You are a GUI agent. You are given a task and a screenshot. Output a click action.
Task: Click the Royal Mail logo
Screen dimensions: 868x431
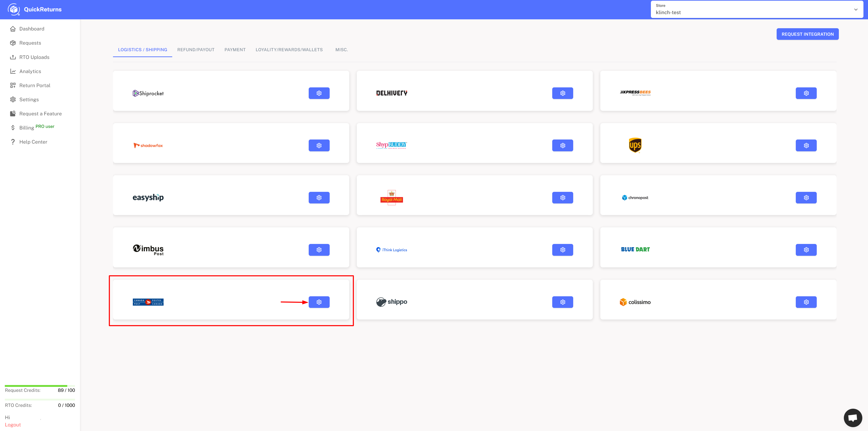tap(392, 198)
